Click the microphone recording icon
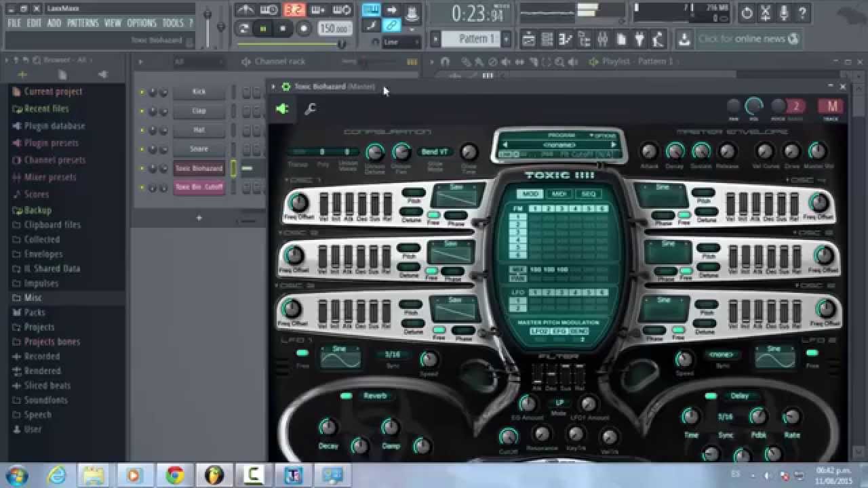The image size is (868, 488). pyautogui.click(x=784, y=13)
